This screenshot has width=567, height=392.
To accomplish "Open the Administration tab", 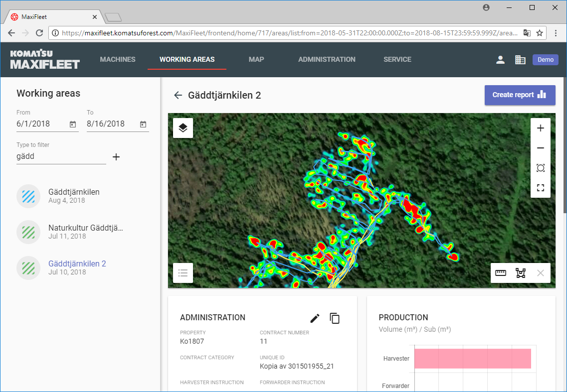I will (x=327, y=59).
